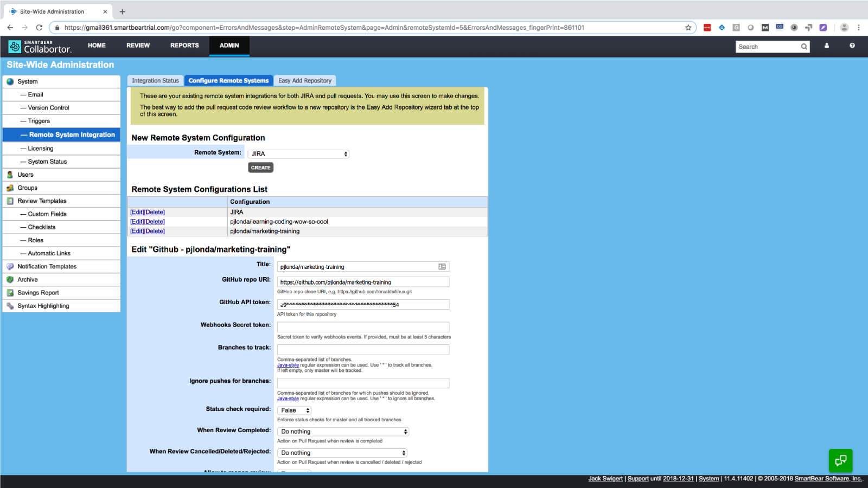Open Notification Templates in the sidebar
This screenshot has width=868, height=488.
point(47,267)
